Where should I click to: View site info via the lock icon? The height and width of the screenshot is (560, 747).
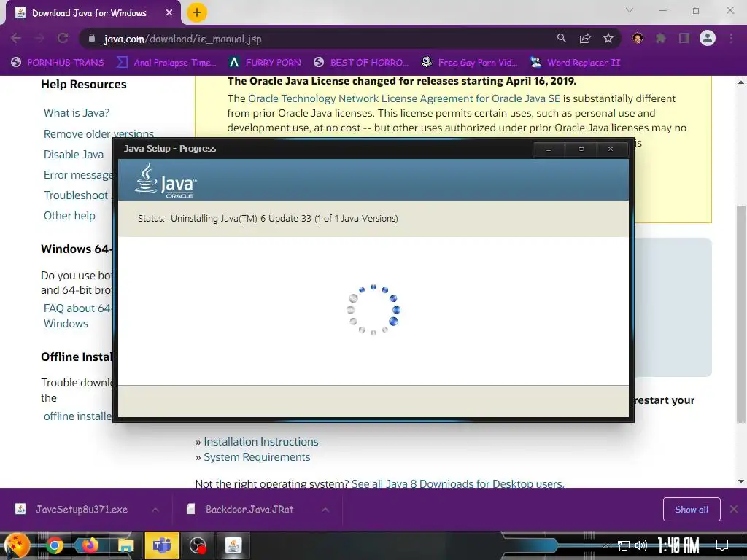coord(92,38)
